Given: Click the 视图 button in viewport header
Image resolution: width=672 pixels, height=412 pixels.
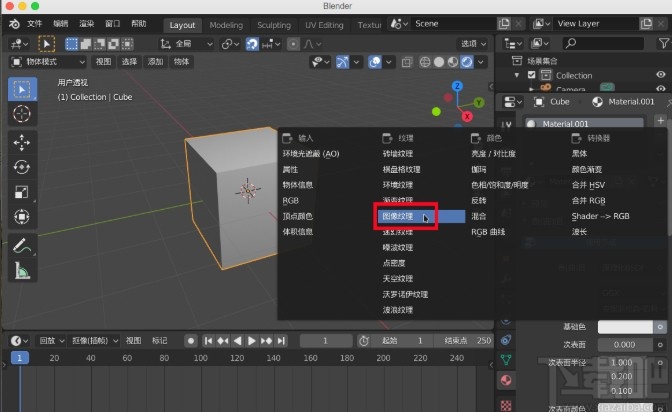Looking at the screenshot, I should [x=103, y=61].
